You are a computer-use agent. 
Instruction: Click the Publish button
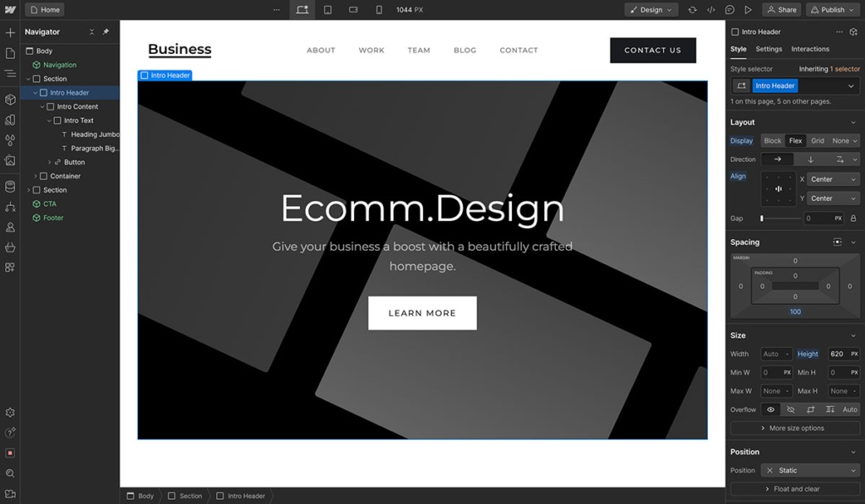[x=831, y=9]
